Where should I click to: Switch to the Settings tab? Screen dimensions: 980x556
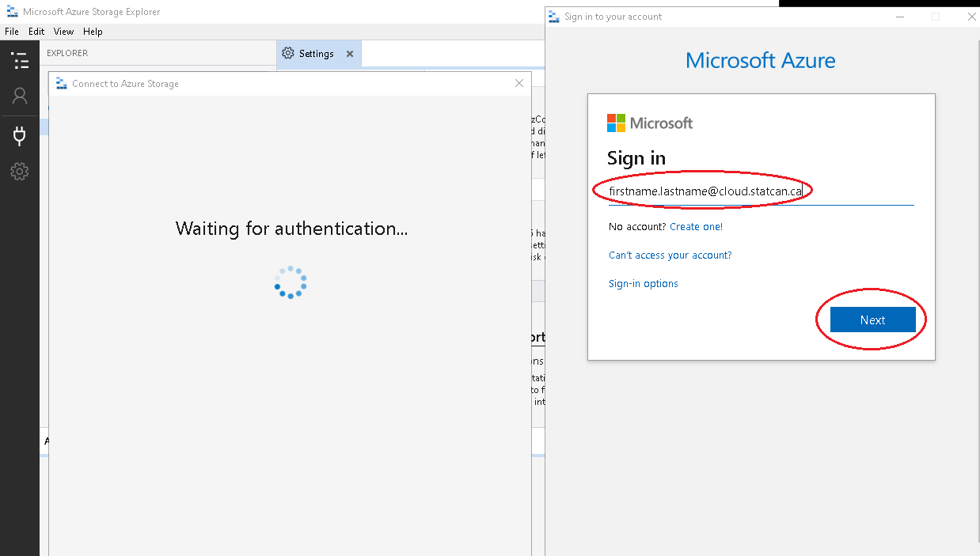[x=316, y=54]
